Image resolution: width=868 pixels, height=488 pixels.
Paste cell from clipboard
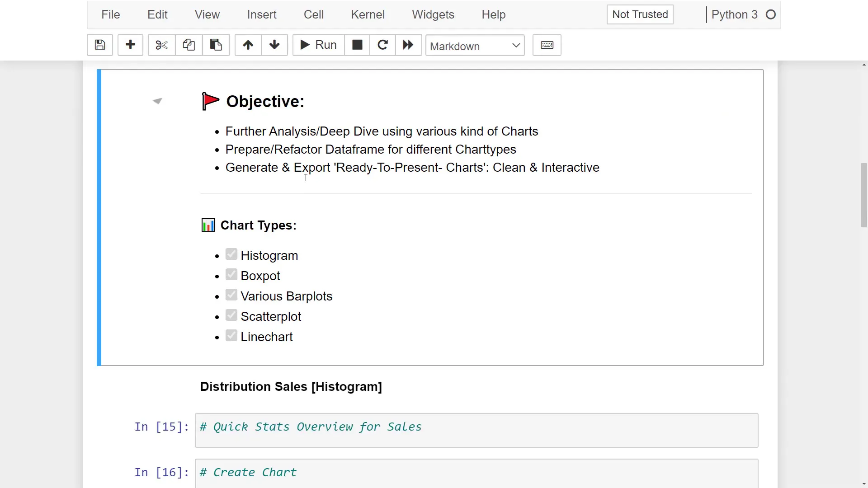click(x=216, y=45)
